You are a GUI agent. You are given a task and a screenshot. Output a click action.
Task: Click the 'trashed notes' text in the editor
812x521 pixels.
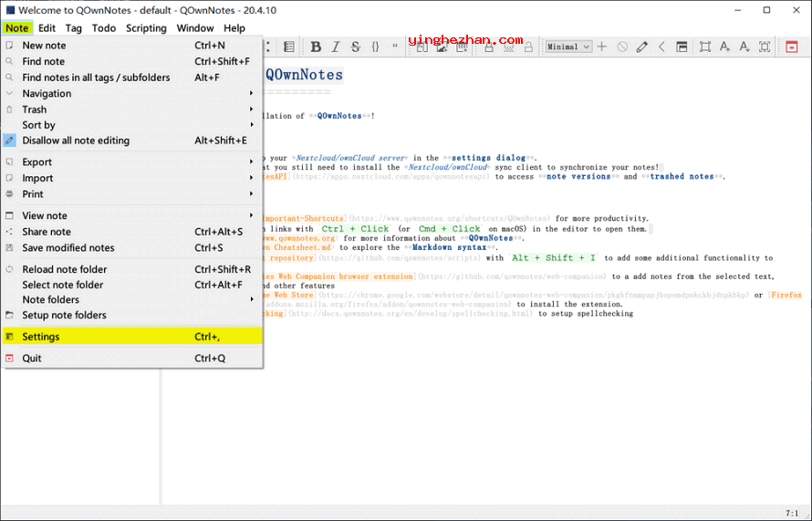[682, 177]
